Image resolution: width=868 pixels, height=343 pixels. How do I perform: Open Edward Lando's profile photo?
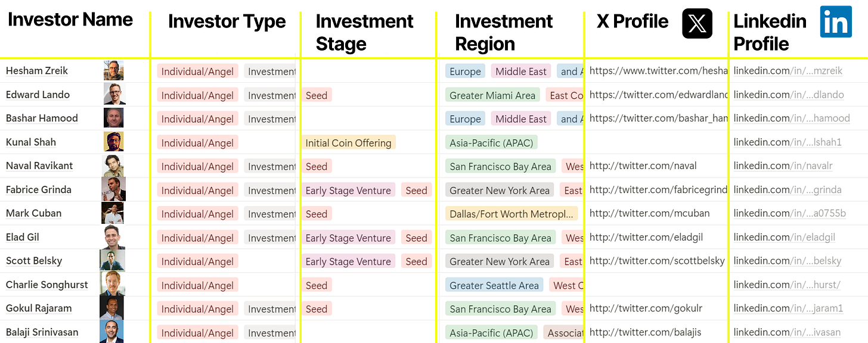pyautogui.click(x=114, y=94)
